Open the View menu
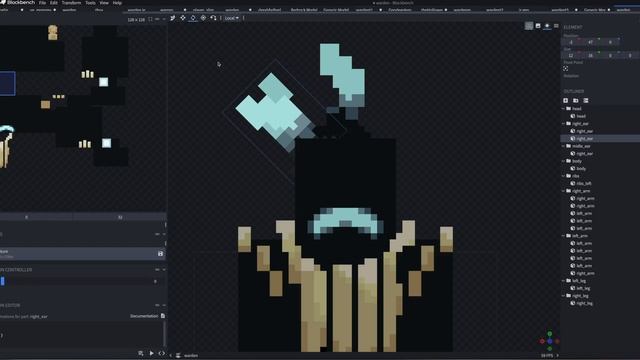The width and height of the screenshot is (640, 360). point(104,3)
